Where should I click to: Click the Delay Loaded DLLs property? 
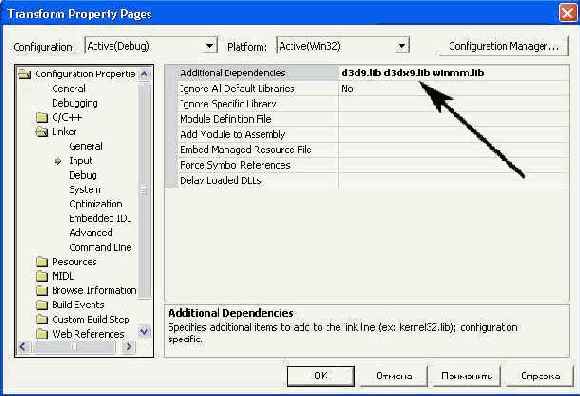[x=220, y=180]
